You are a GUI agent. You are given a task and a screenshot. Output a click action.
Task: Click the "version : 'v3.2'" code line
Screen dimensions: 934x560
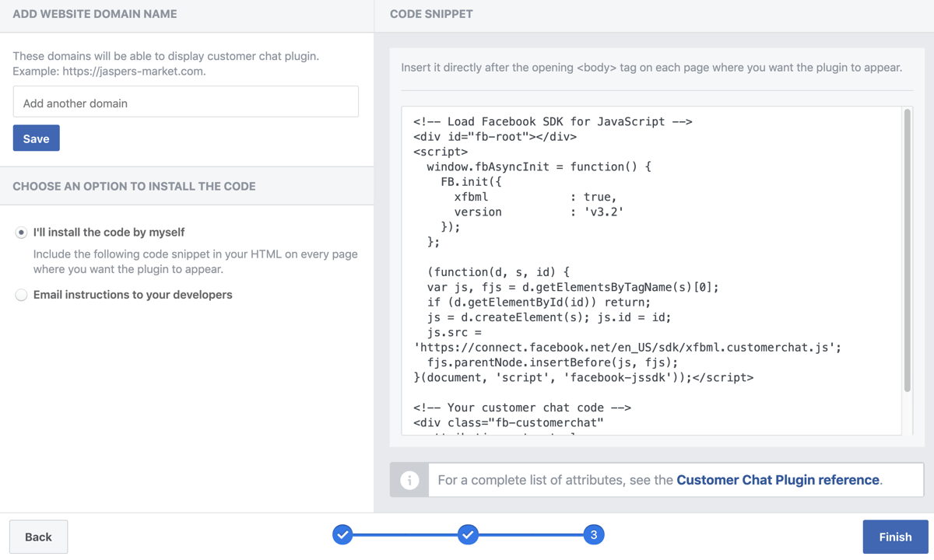point(539,212)
